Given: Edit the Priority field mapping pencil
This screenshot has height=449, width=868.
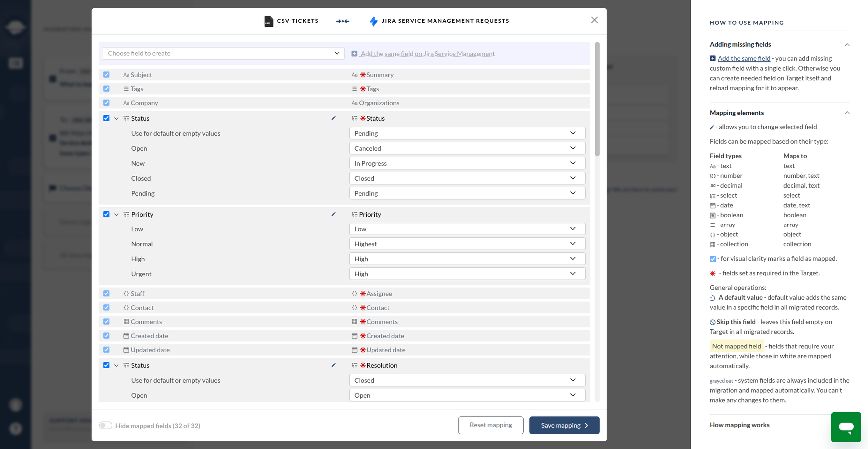Looking at the screenshot, I should 334,214.
